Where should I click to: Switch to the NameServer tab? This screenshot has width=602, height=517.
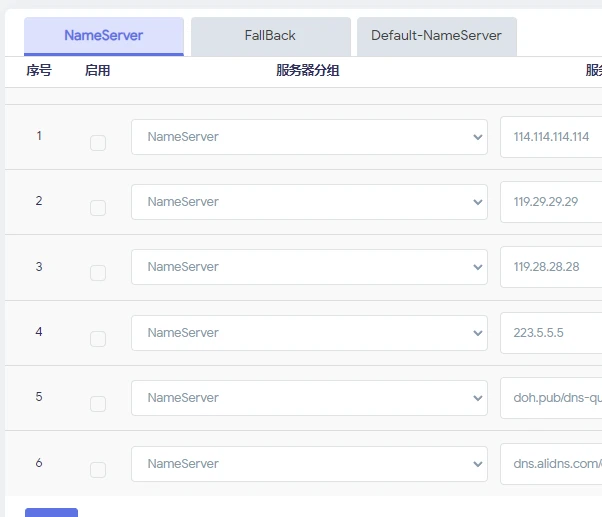[x=104, y=36]
